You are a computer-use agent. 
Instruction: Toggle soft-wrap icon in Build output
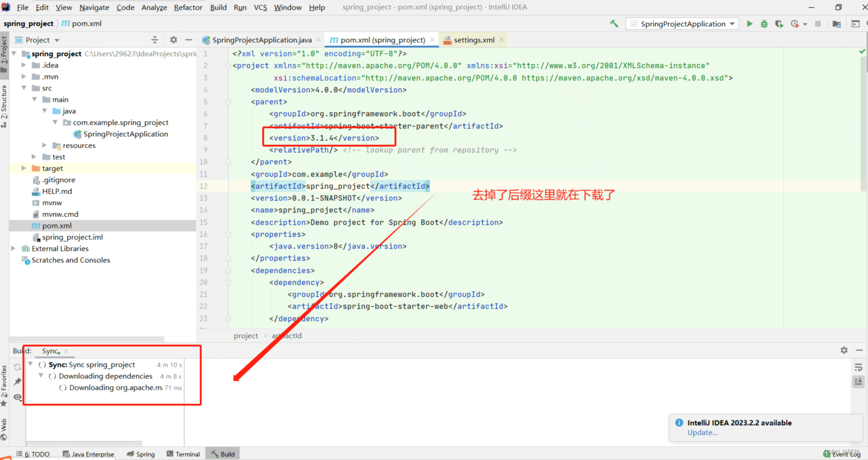point(858,367)
